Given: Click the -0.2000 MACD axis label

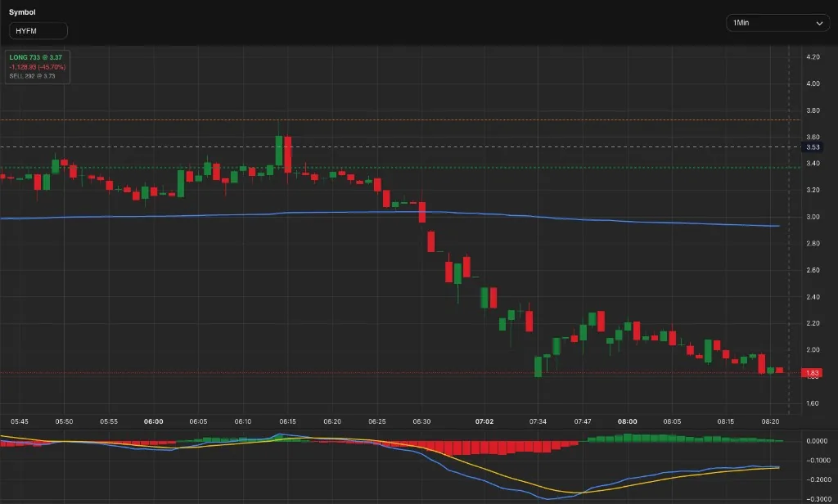Looking at the screenshot, I should [x=818, y=480].
